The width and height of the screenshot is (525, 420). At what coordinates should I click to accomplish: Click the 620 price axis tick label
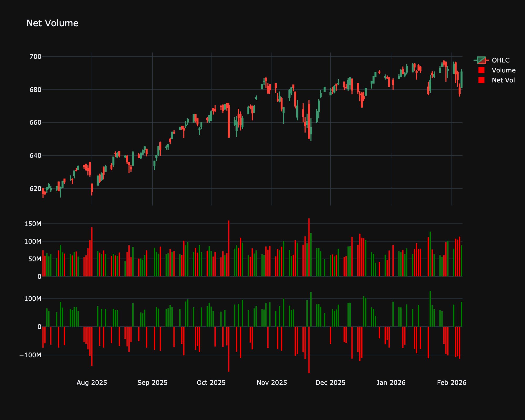coord(35,188)
